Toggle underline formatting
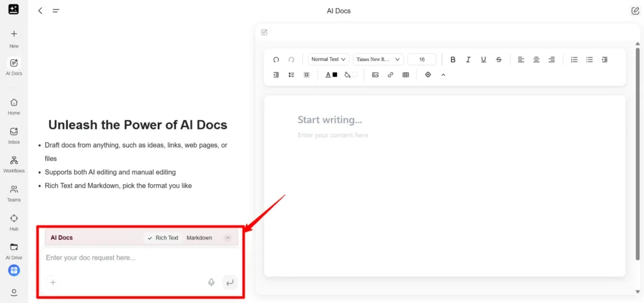This screenshot has height=303, width=644. (484, 60)
